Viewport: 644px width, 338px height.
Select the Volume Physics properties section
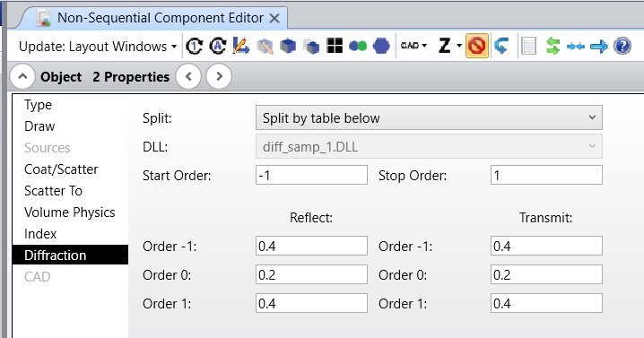(x=70, y=212)
